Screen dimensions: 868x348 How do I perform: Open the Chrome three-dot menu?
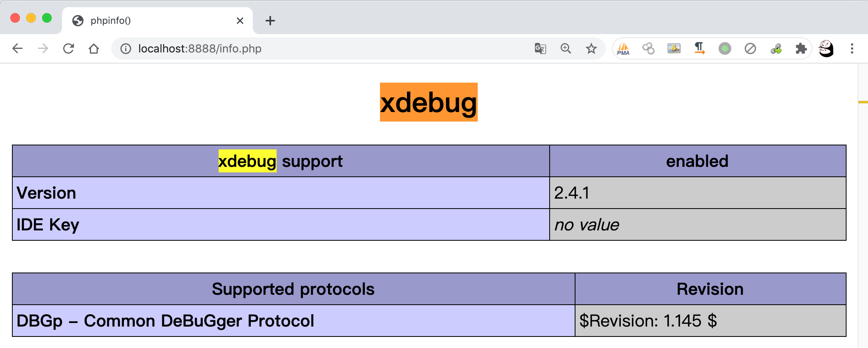(x=852, y=48)
